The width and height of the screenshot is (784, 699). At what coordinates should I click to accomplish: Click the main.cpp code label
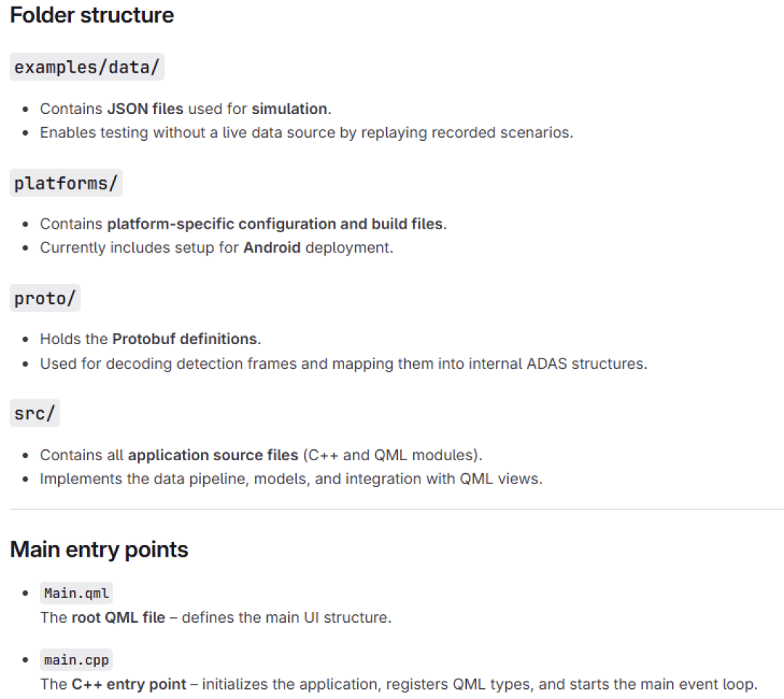pos(76,660)
